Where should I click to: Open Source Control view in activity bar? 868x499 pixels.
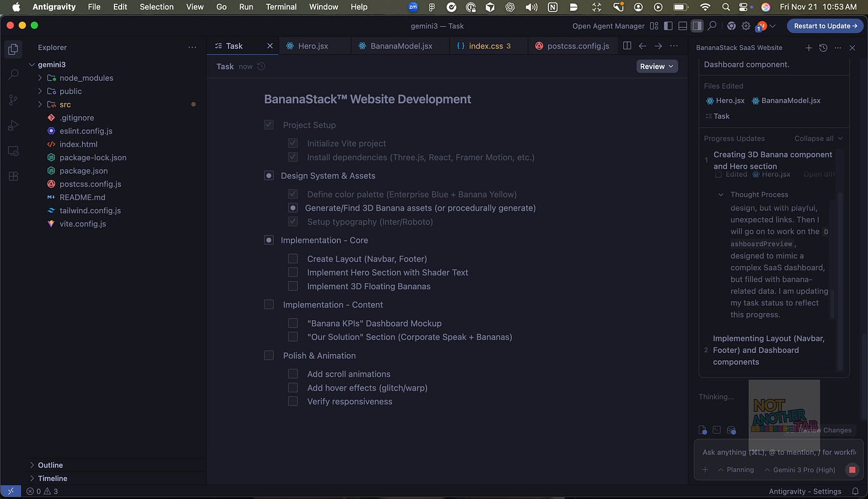coord(13,100)
